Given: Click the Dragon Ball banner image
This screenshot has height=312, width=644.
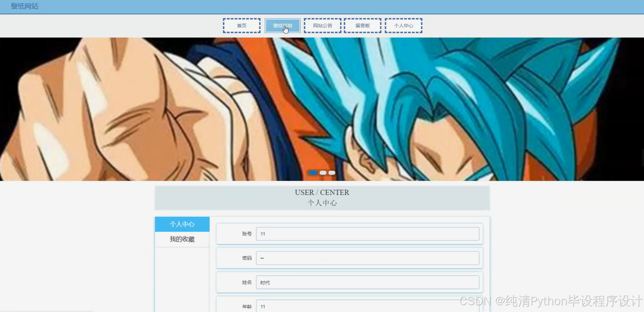Looking at the screenshot, I should point(322,109).
